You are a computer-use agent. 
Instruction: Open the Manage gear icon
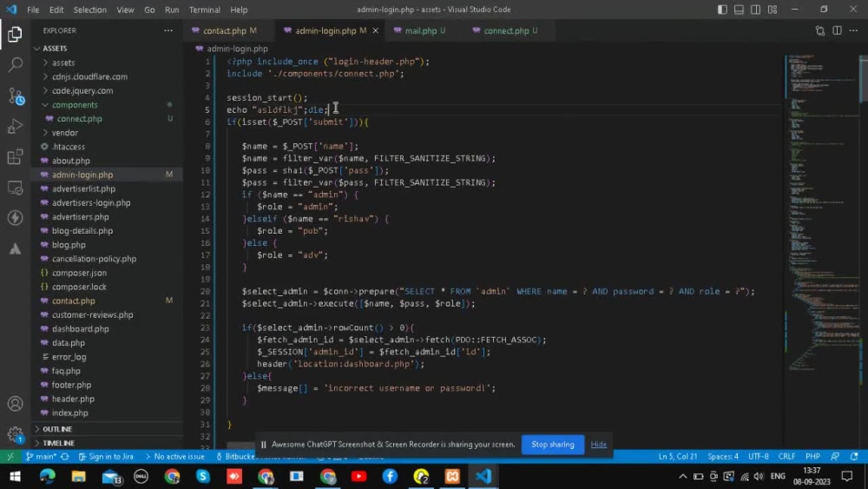coord(15,434)
